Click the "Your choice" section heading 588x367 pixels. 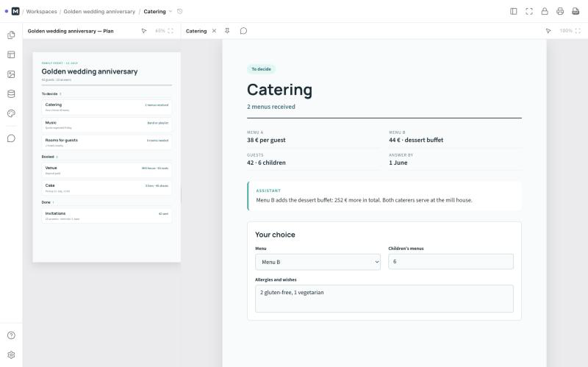point(275,235)
